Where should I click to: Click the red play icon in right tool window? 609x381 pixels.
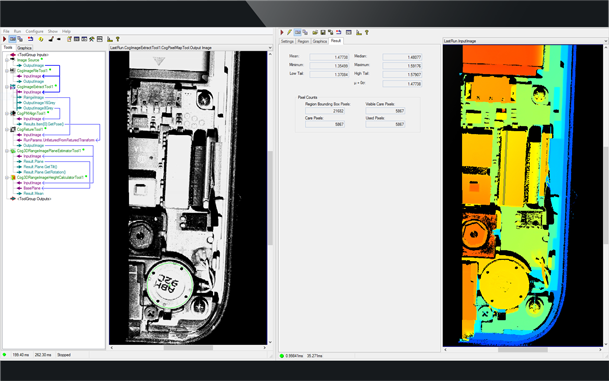point(282,33)
